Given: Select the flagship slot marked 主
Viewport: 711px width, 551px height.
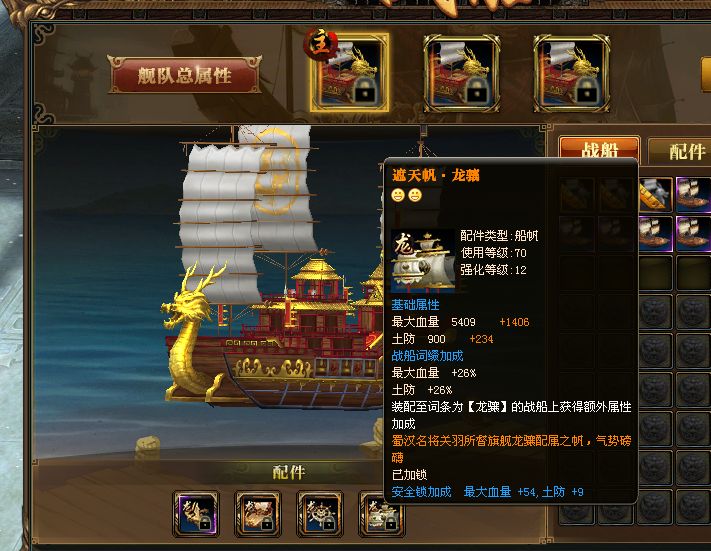Looking at the screenshot, I should click(350, 73).
